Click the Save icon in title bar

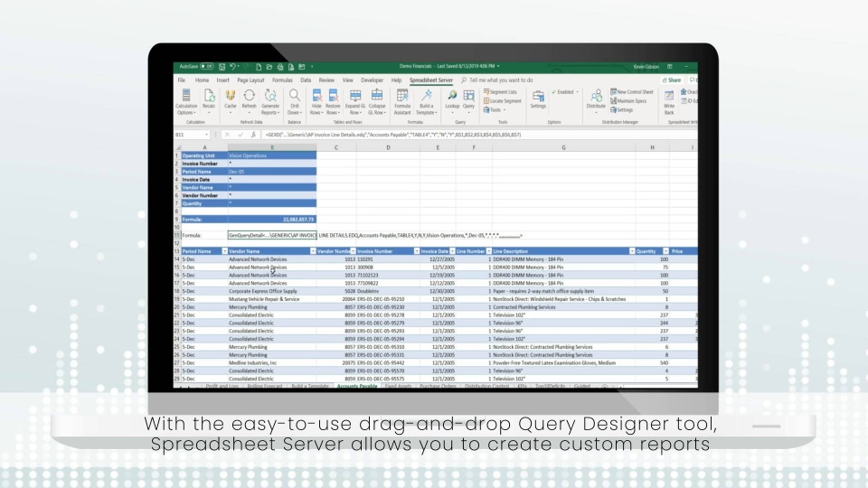tap(222, 66)
